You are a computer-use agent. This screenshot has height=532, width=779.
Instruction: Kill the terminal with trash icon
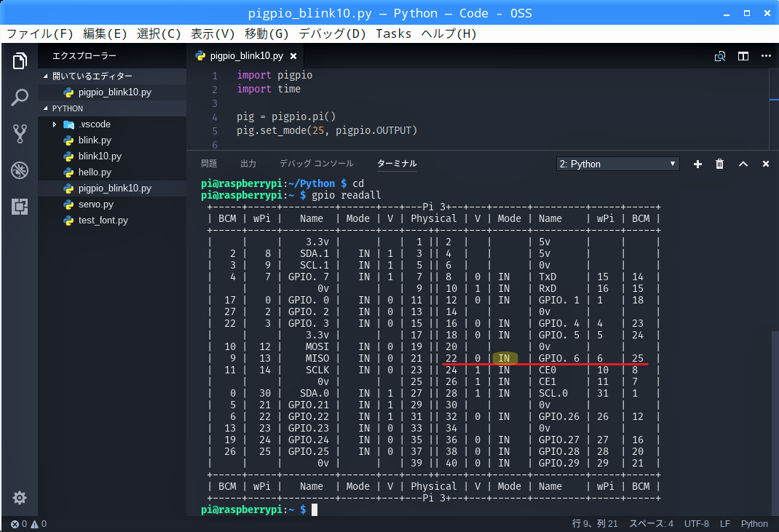[719, 164]
